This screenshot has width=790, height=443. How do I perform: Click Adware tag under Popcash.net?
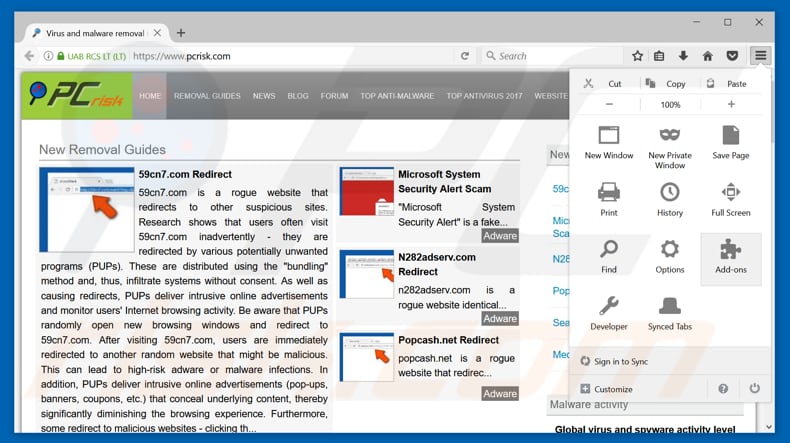pos(500,394)
